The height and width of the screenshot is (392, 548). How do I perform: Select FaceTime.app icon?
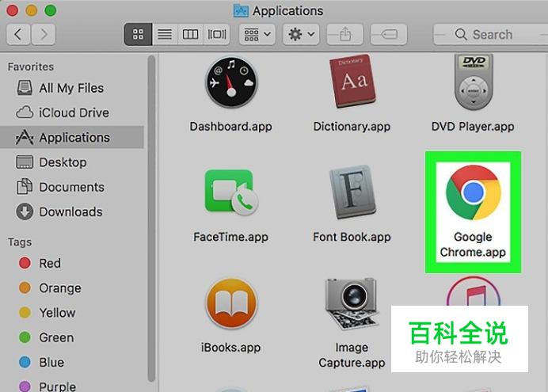[231, 192]
